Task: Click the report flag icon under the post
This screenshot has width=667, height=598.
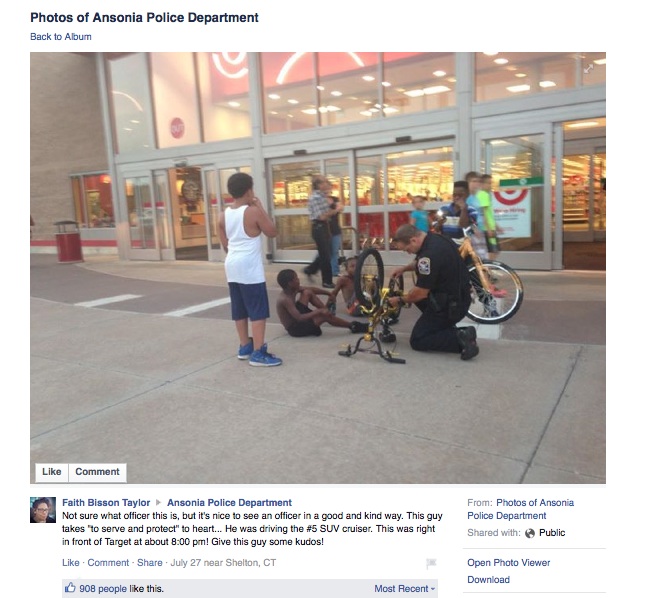Action: coord(431,564)
